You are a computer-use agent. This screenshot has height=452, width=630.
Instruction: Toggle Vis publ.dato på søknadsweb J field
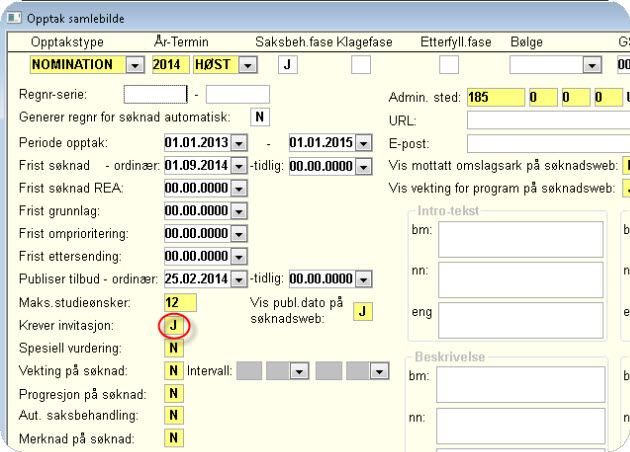click(x=363, y=311)
